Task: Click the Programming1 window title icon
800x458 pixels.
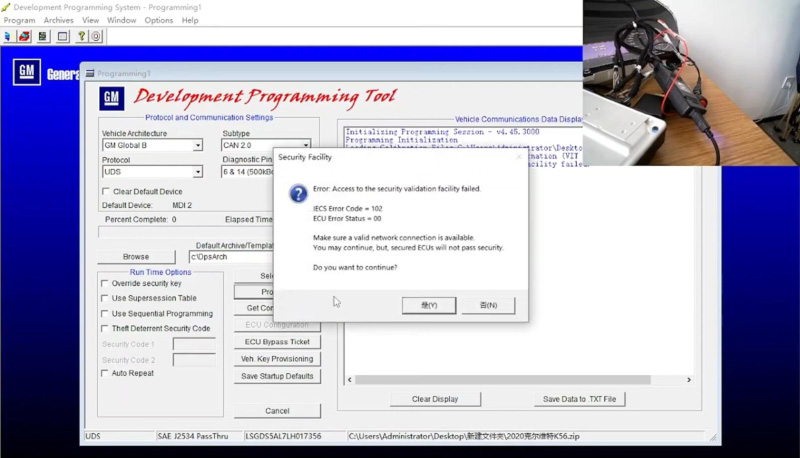Action: 90,73
